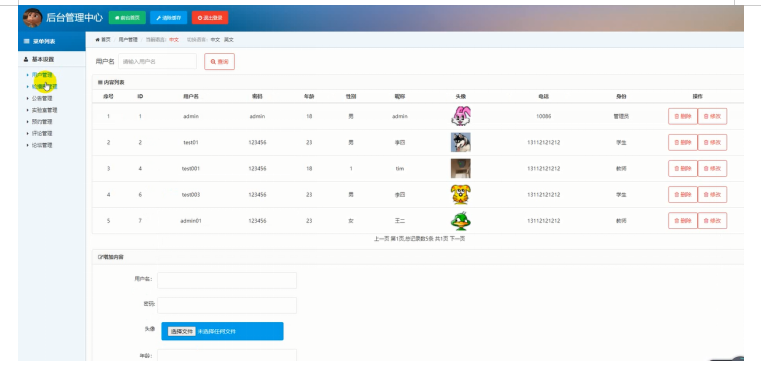Open 用户管理 in the sidebar
This screenshot has width=761, height=372.
tap(42, 75)
